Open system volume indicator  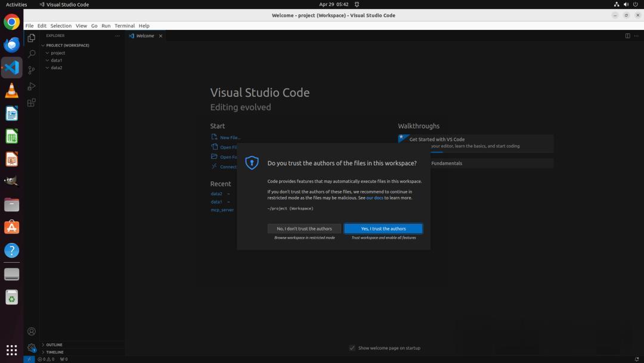626,5
